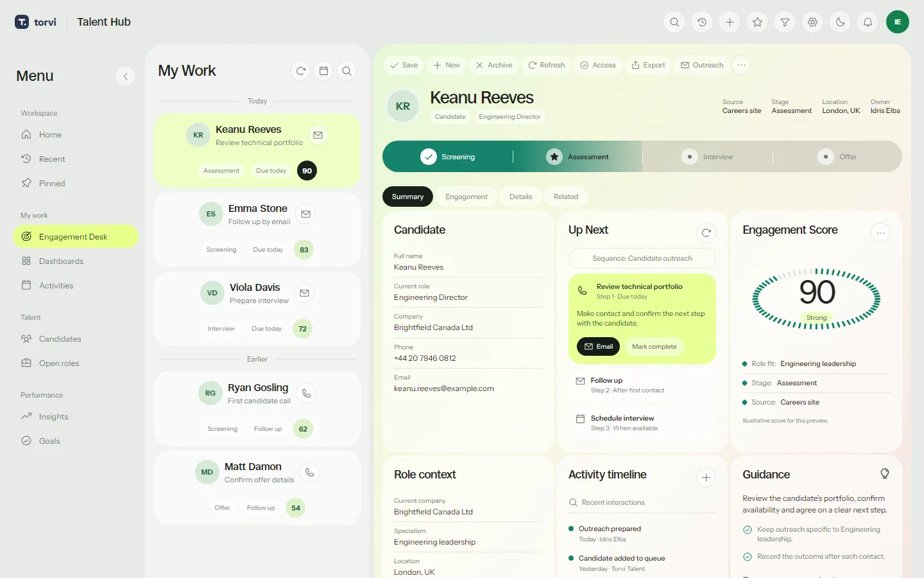Open the Related tab
Screen dimensions: 924x578
point(566,197)
